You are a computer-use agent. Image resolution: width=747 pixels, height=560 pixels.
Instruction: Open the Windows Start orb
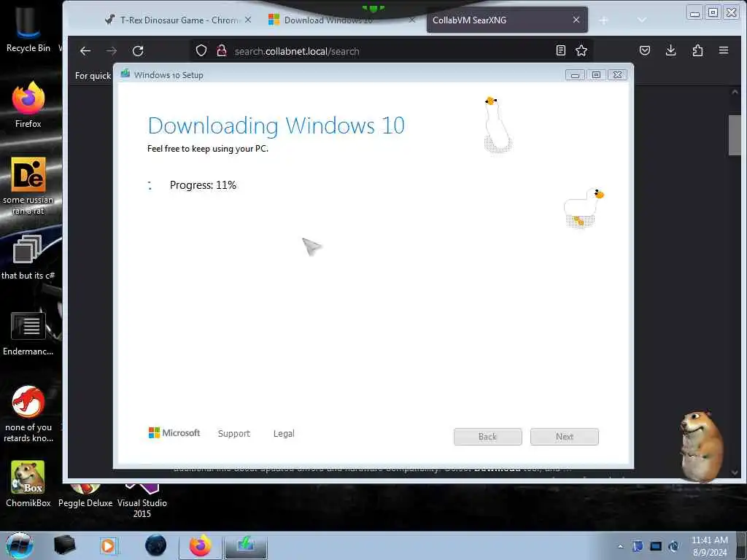[20, 545]
